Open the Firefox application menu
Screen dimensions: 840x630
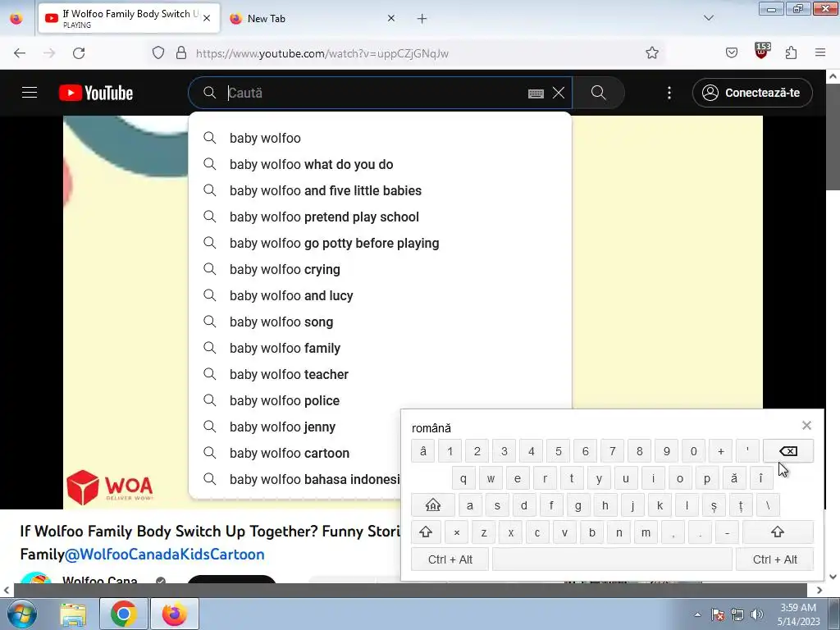pos(820,52)
